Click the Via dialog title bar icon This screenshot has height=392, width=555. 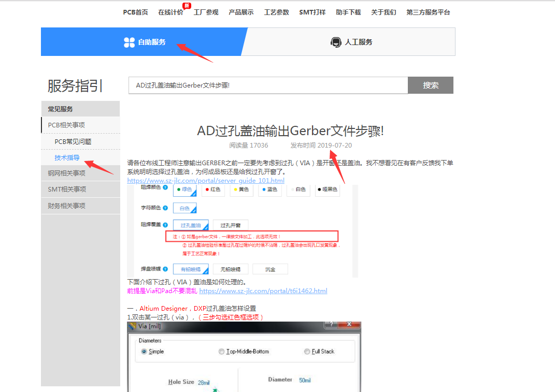133,326
